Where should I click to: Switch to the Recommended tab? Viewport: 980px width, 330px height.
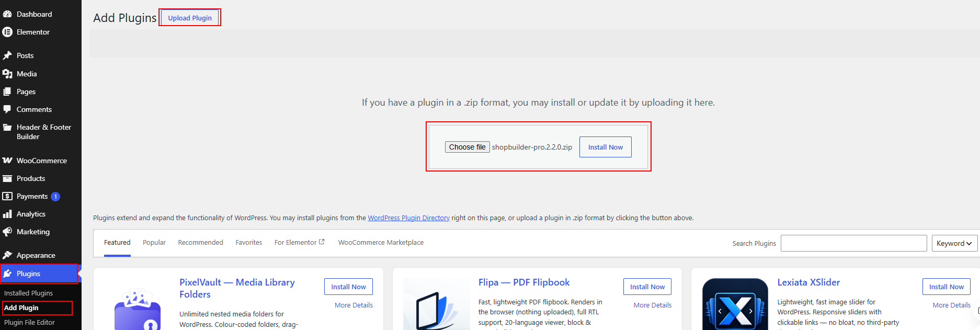(x=200, y=242)
